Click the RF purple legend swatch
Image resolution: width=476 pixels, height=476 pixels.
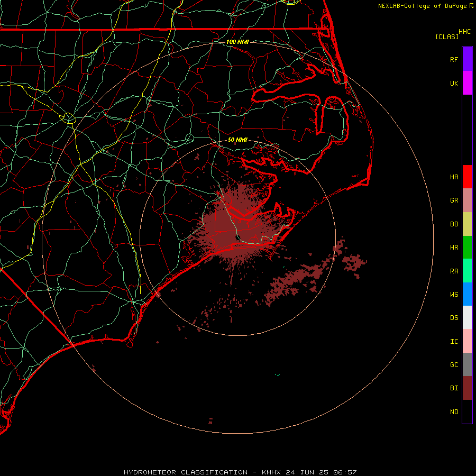(x=467, y=59)
